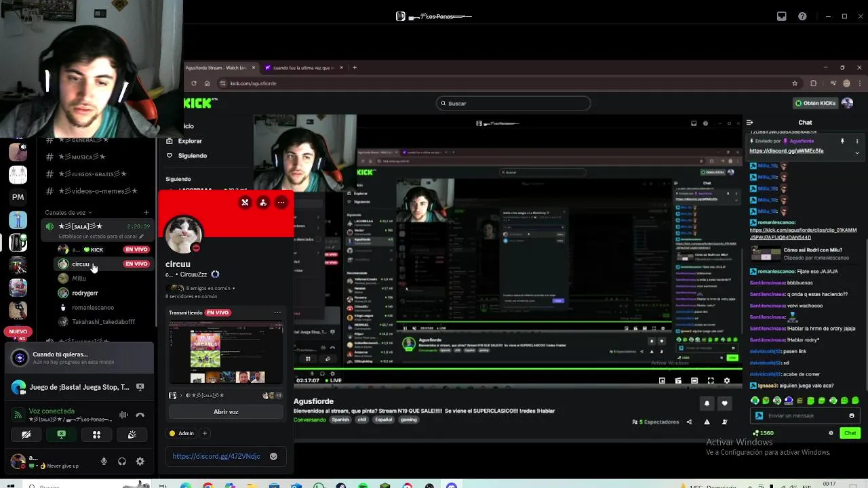Screen dimensions: 868x488
Task: Click the friend icon on circuu's profile
Action: point(263,203)
